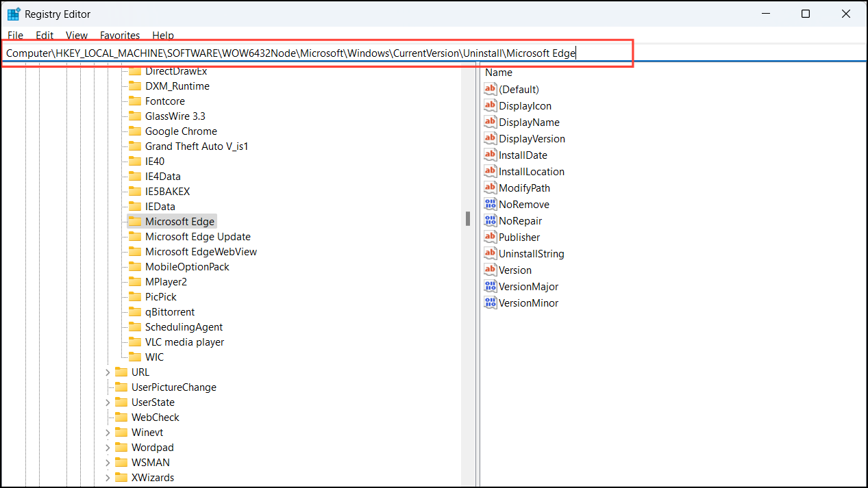Open the View menu
The width and height of the screenshot is (868, 488).
76,35
